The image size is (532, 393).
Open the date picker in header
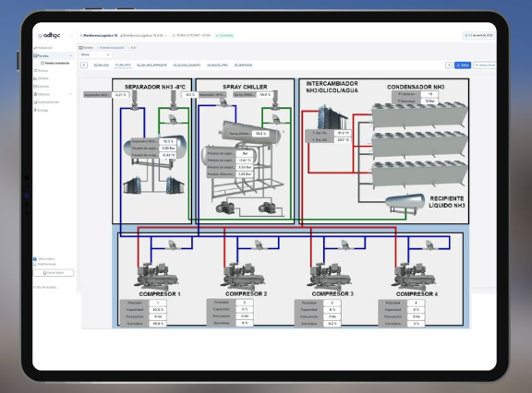coord(478,35)
